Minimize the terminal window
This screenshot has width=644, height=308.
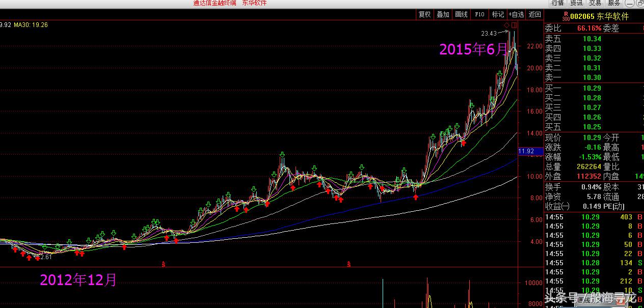click(629, 3)
